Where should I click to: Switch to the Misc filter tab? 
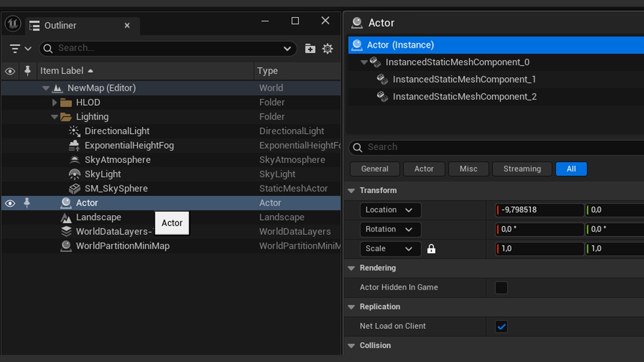point(468,169)
